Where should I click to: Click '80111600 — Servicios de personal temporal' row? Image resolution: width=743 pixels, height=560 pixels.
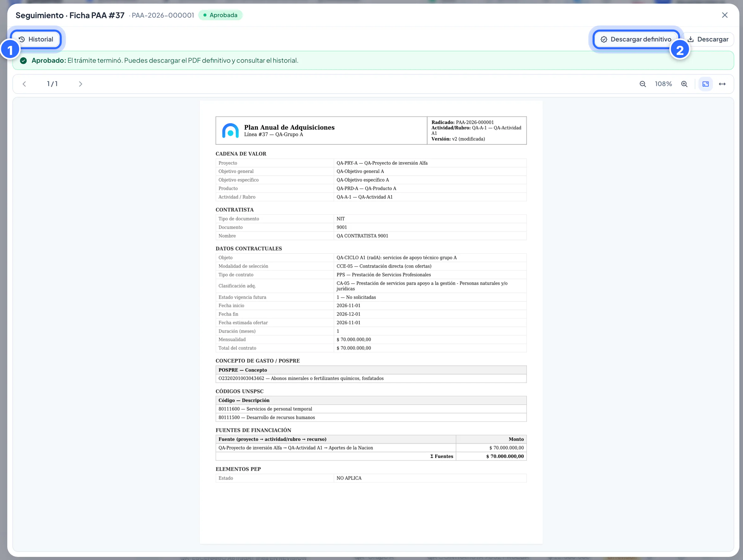(x=371, y=409)
